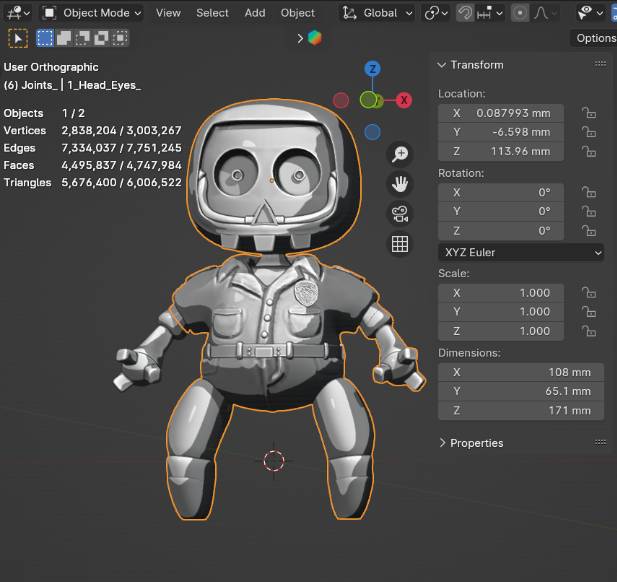
Task: Open the proportional falloff curve dropdown
Action: [545, 13]
